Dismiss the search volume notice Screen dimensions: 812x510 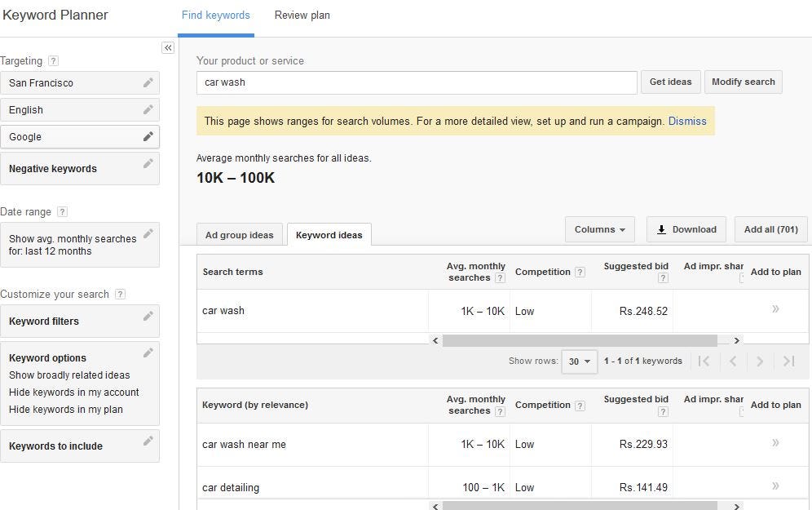pyautogui.click(x=687, y=121)
